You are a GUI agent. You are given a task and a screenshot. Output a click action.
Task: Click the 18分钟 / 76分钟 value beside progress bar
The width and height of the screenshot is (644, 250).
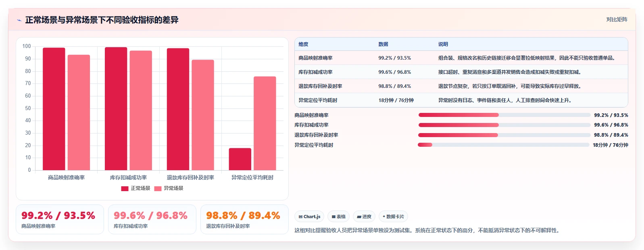pyautogui.click(x=611, y=145)
